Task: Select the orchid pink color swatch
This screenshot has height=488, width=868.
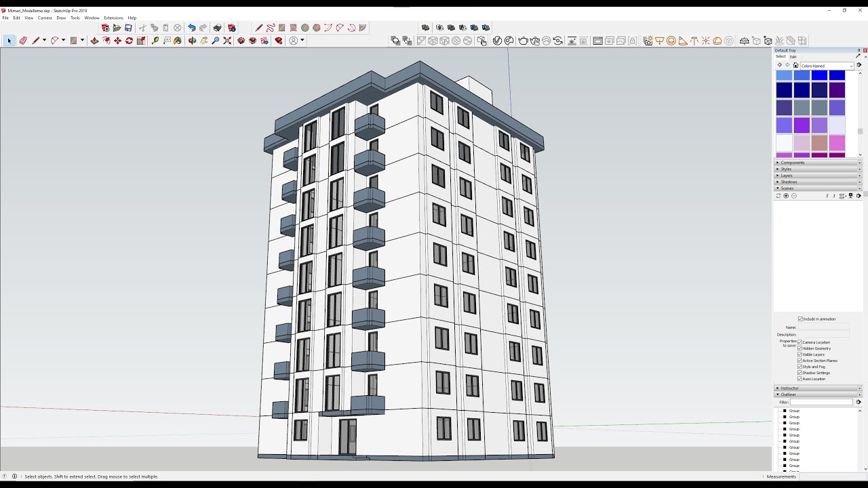Action: pyautogui.click(x=837, y=143)
